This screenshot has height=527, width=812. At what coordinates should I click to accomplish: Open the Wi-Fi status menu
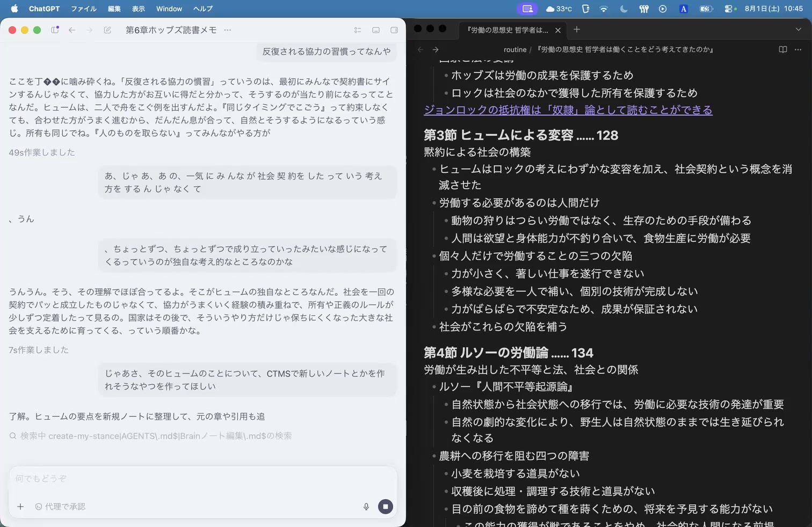(x=604, y=9)
